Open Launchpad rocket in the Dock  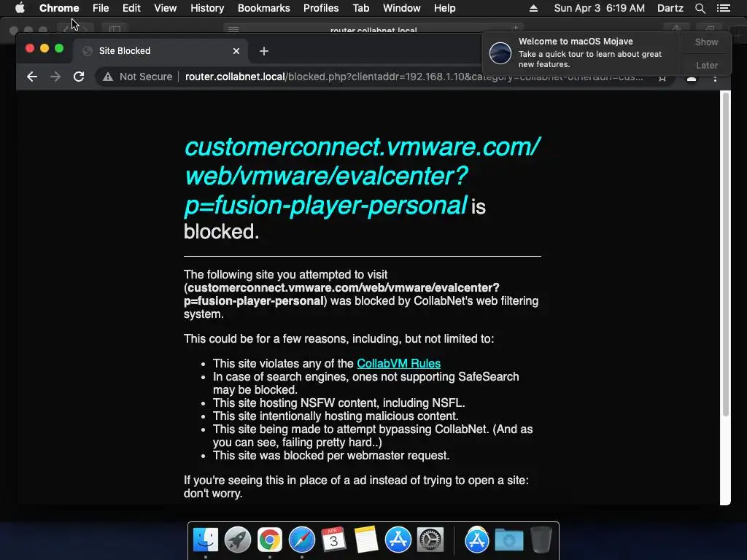tap(237, 540)
